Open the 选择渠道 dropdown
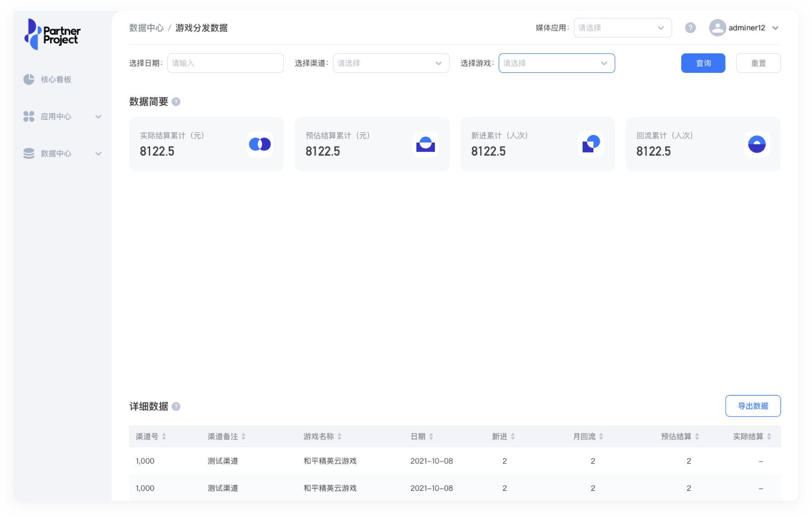The height and width of the screenshot is (517, 812). click(391, 63)
